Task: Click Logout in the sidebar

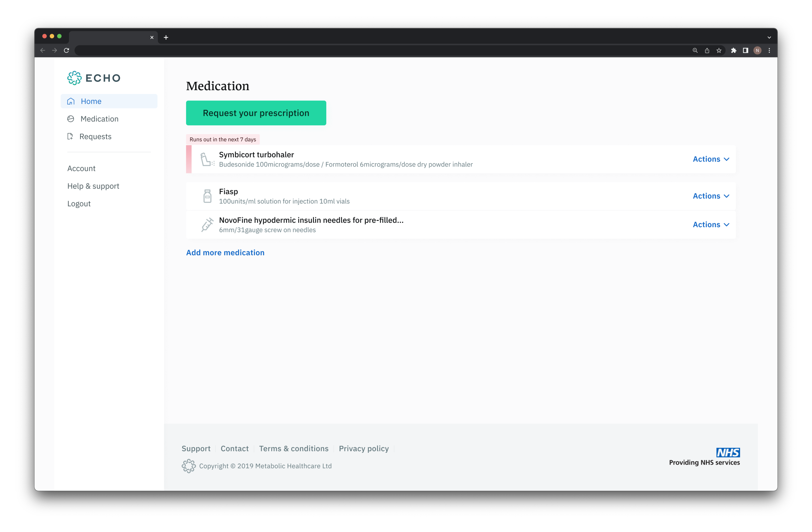Action: pos(79,204)
